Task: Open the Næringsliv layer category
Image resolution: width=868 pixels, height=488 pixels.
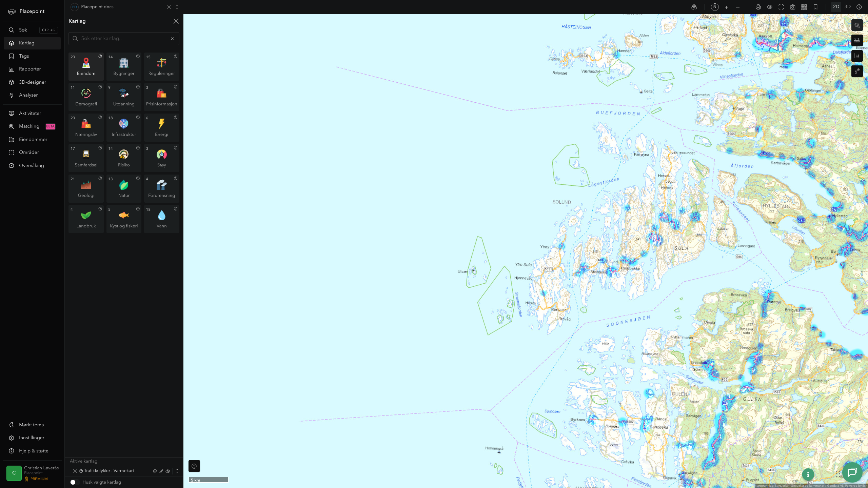Action: coord(86,127)
